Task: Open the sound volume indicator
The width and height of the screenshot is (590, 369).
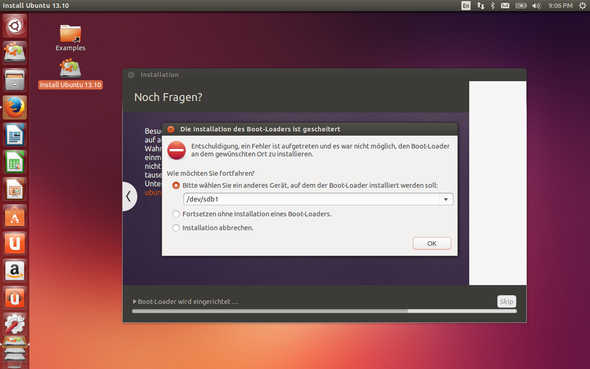Action: (536, 6)
